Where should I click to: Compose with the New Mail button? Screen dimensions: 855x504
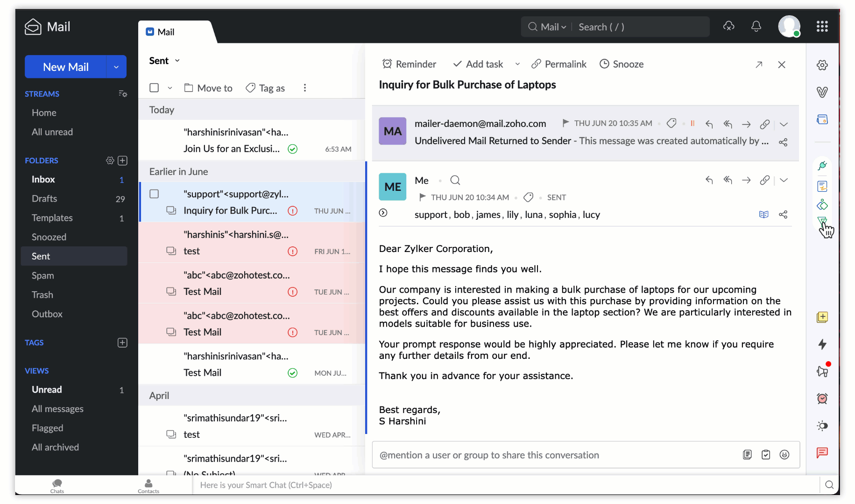(65, 67)
